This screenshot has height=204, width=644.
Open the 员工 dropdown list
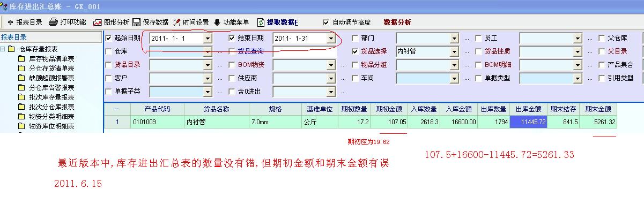[578, 39]
